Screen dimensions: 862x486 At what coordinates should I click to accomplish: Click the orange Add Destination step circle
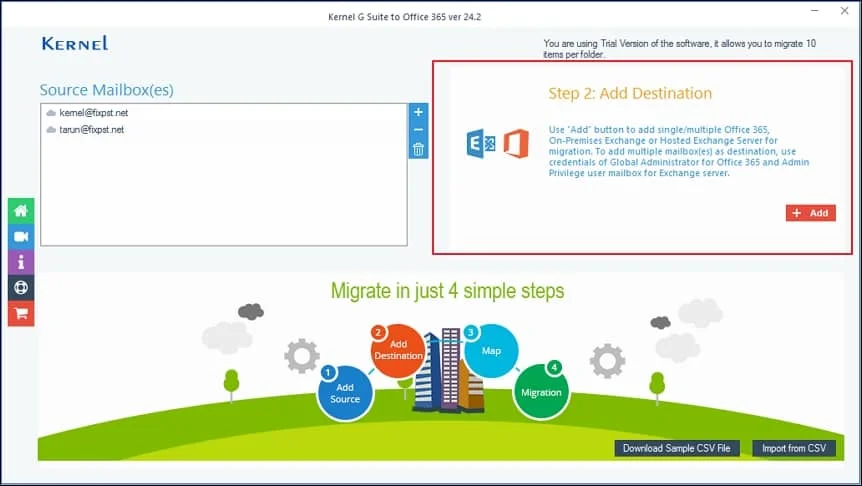(398, 351)
